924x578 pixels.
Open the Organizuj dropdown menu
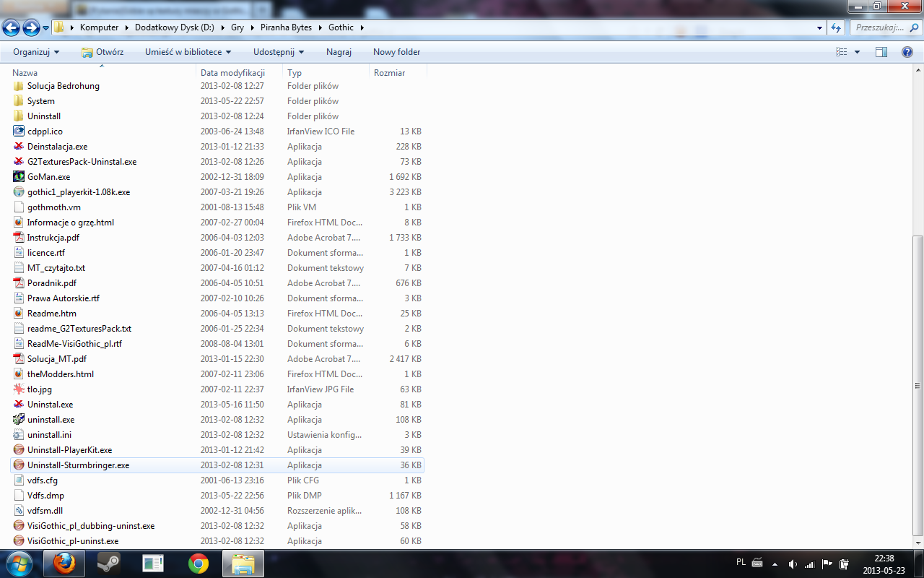coord(36,52)
